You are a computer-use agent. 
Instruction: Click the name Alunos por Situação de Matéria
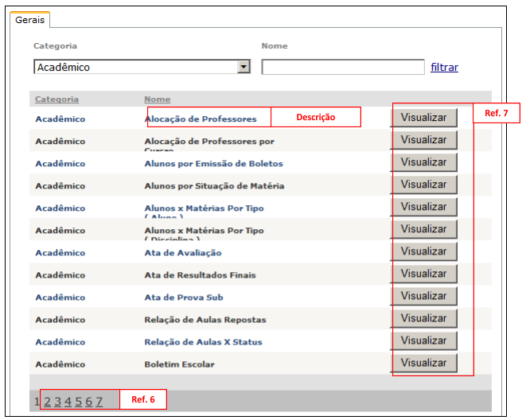[x=214, y=185]
